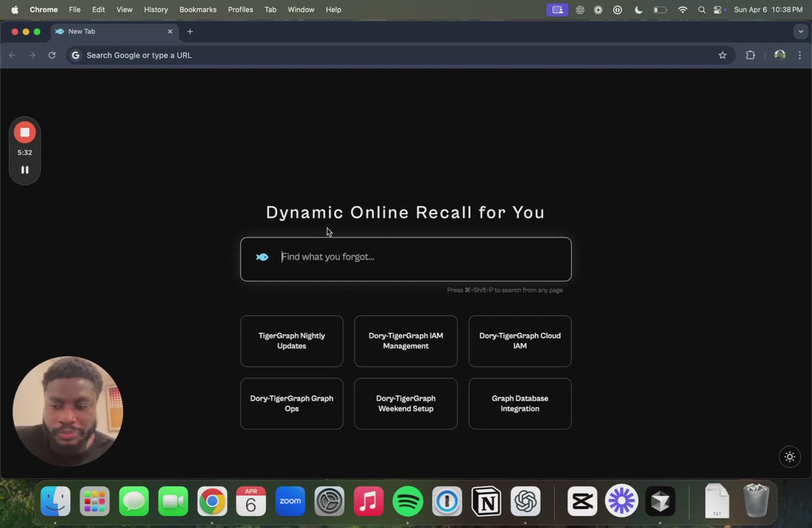Open CapCut from the Dock
This screenshot has width=812, height=528.
pyautogui.click(x=582, y=501)
